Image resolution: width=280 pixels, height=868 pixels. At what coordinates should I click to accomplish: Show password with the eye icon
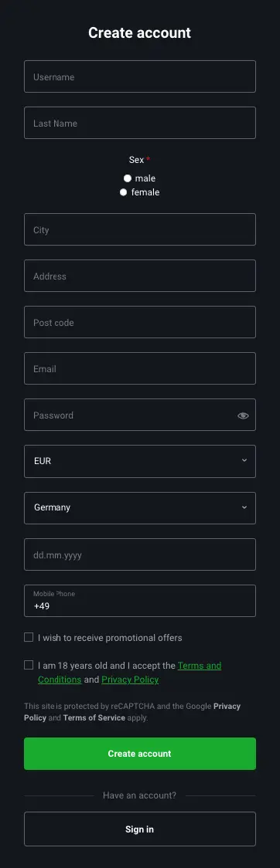coord(243,415)
